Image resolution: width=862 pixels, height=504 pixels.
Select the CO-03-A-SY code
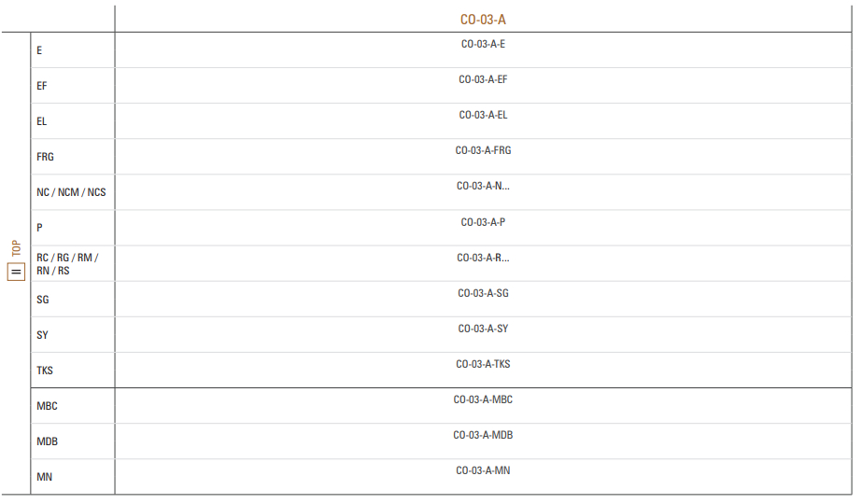(x=483, y=329)
